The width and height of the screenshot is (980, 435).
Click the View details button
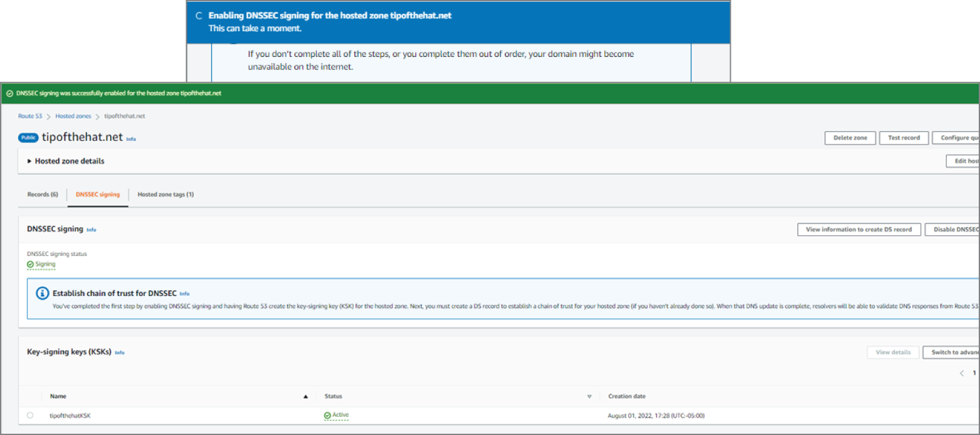click(893, 352)
